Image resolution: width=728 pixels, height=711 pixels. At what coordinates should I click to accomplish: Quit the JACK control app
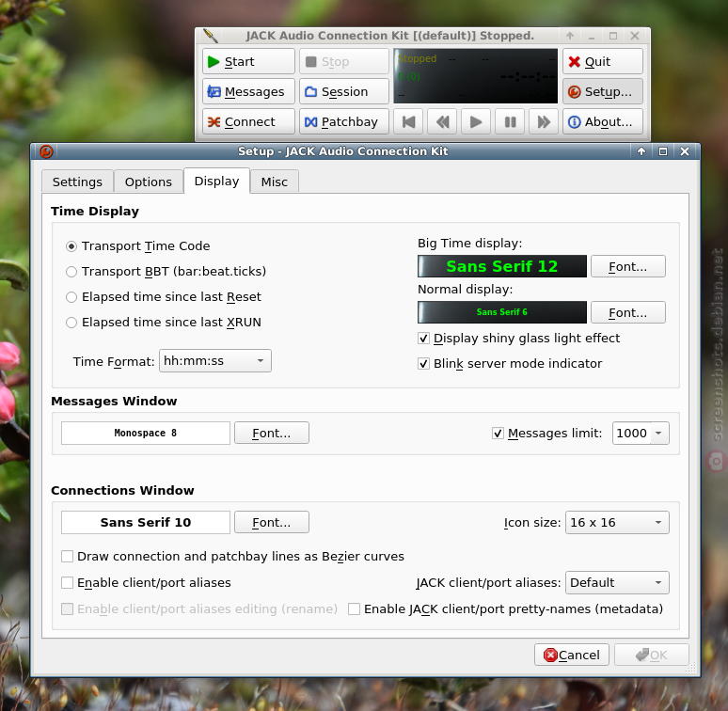click(603, 61)
